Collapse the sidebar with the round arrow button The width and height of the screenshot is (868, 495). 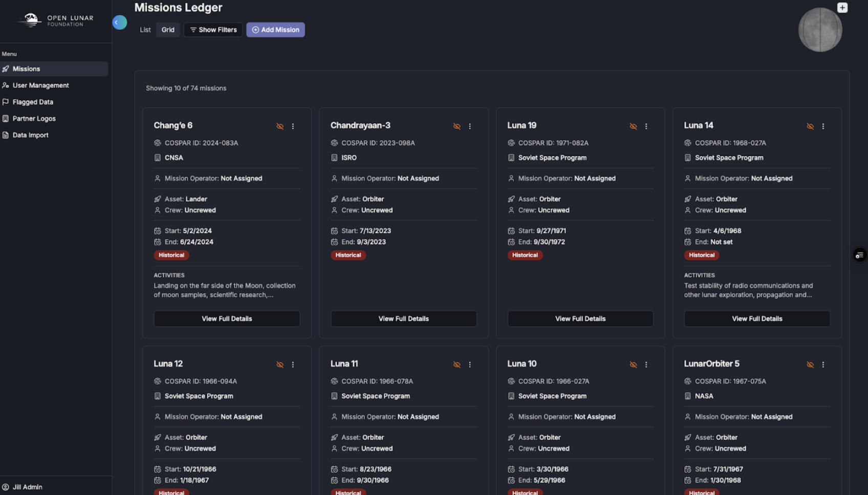(119, 22)
